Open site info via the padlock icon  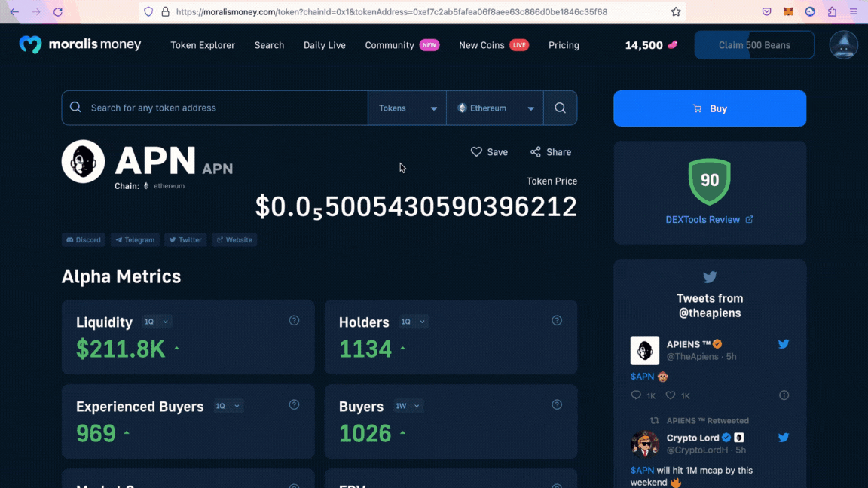[165, 11]
